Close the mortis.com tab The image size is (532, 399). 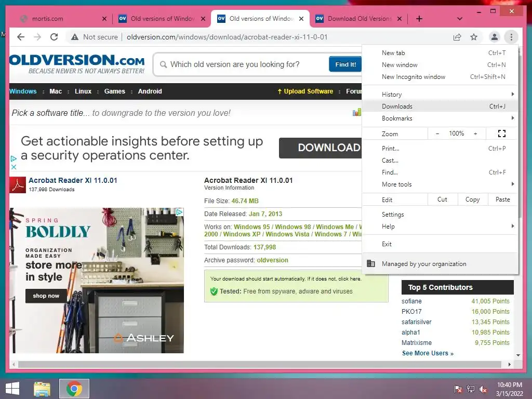coord(104,19)
